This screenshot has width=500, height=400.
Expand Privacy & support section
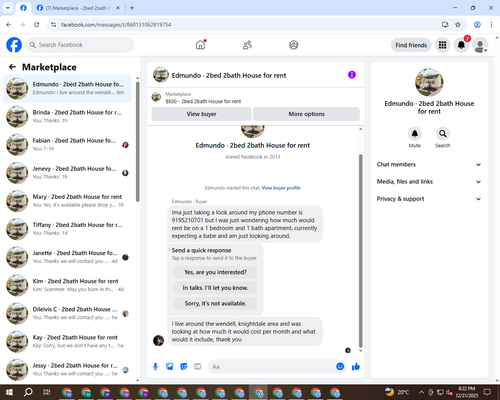(429, 199)
